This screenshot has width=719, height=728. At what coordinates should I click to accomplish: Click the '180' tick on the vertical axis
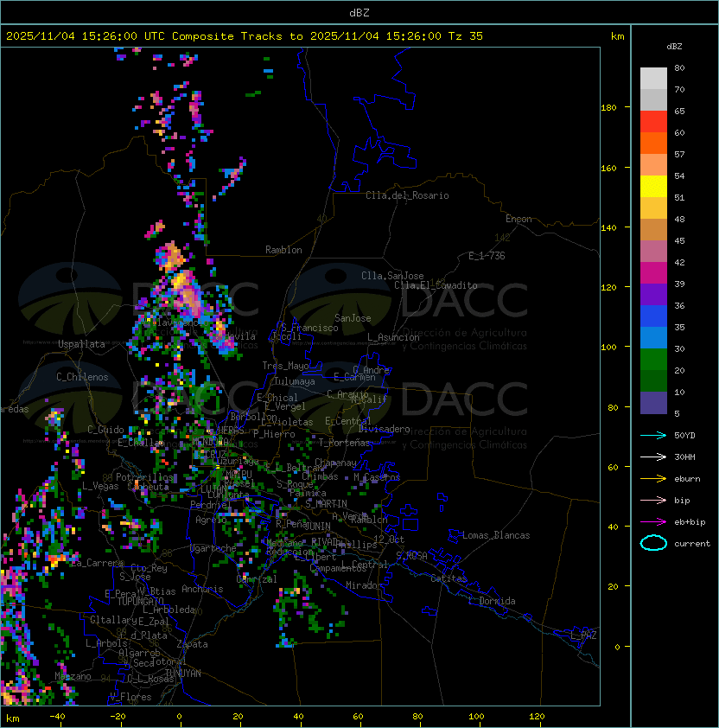tap(608, 108)
